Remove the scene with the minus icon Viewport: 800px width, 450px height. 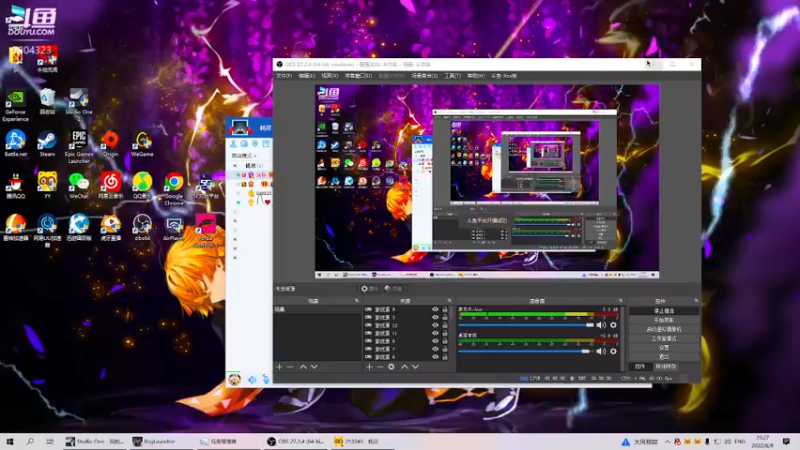point(290,366)
